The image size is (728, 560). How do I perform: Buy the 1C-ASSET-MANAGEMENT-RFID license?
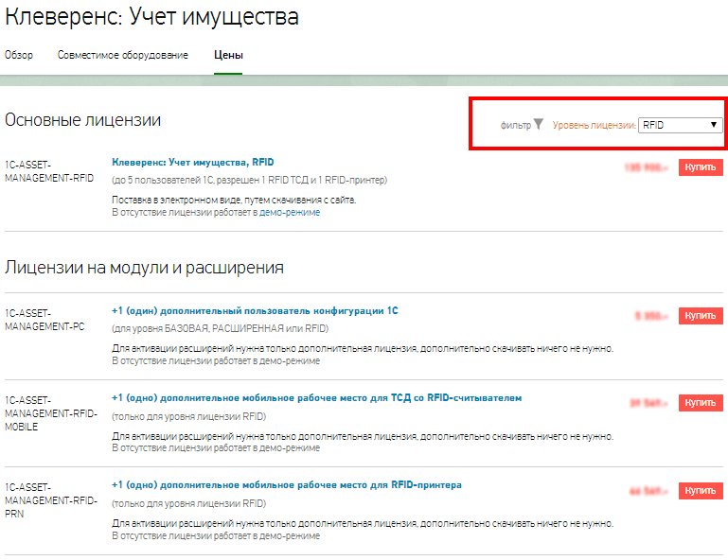[701, 167]
